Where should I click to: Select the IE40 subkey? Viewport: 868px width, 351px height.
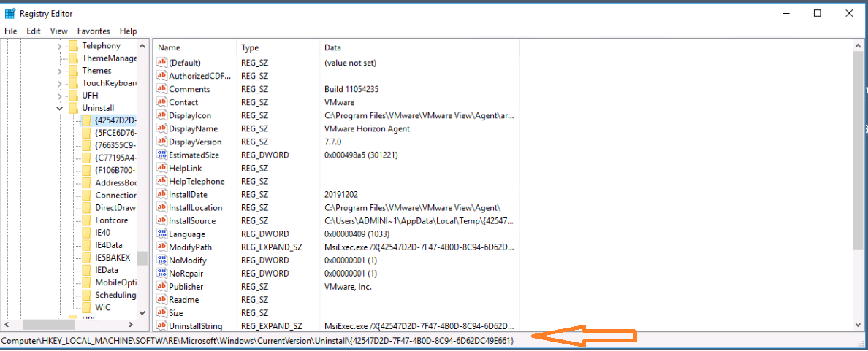(103, 233)
